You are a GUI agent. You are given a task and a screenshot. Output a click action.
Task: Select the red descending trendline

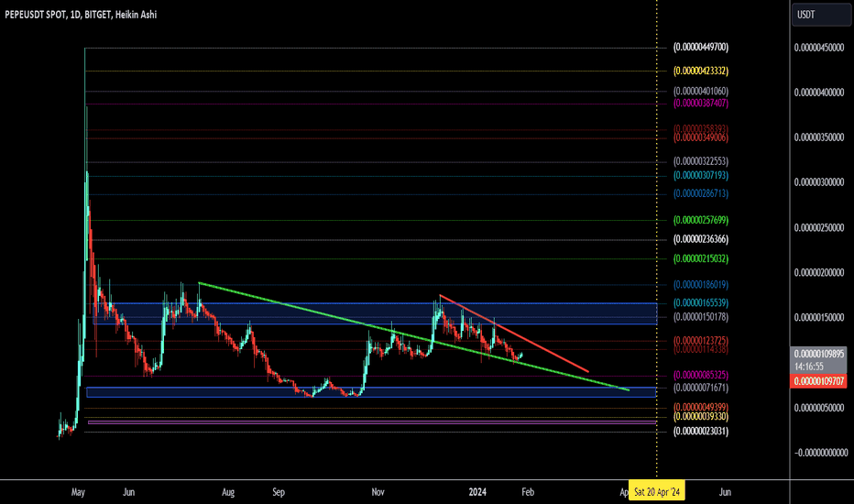(514, 334)
